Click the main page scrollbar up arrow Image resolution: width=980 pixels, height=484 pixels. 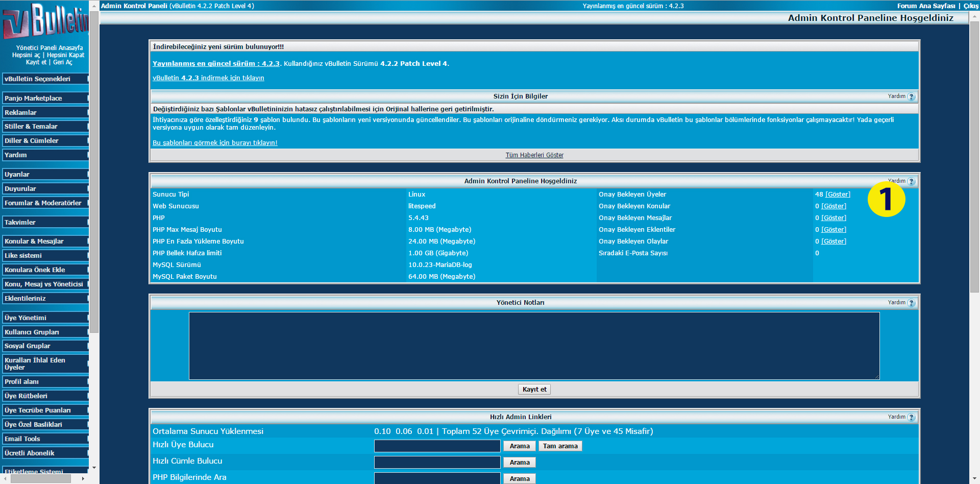coord(974,17)
